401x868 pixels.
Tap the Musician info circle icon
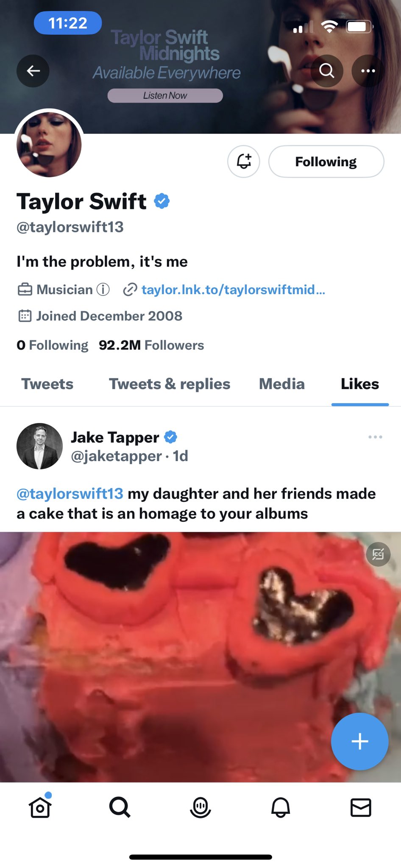pyautogui.click(x=103, y=289)
